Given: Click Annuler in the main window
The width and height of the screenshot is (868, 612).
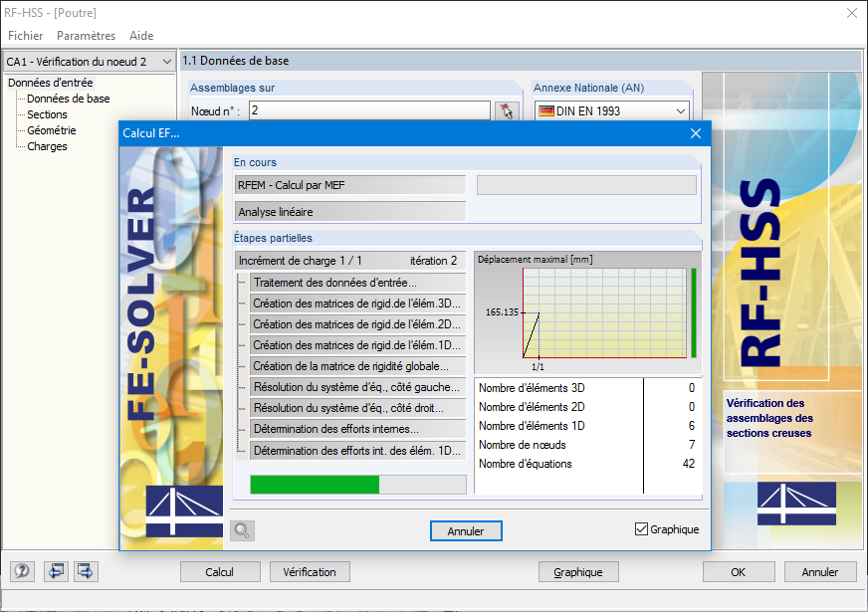Looking at the screenshot, I should point(820,571).
